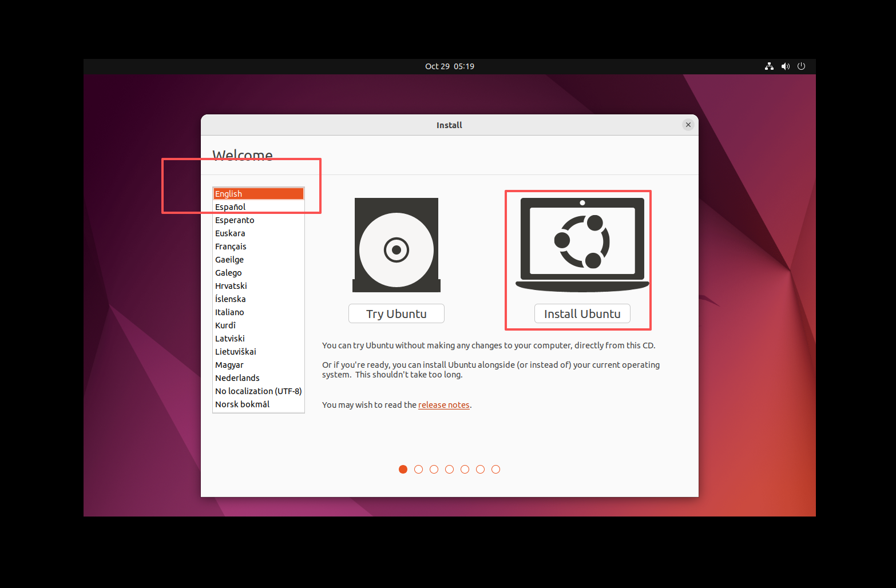Open the volume speaker icon in top bar
The width and height of the screenshot is (896, 588).
click(786, 66)
